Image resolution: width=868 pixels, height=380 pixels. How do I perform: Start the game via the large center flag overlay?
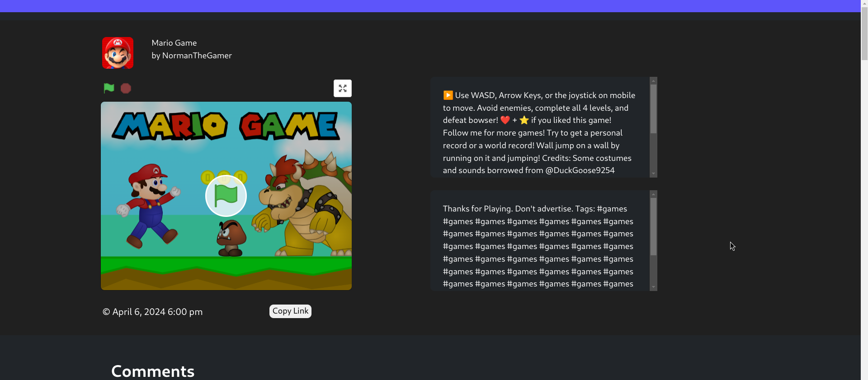tap(226, 196)
